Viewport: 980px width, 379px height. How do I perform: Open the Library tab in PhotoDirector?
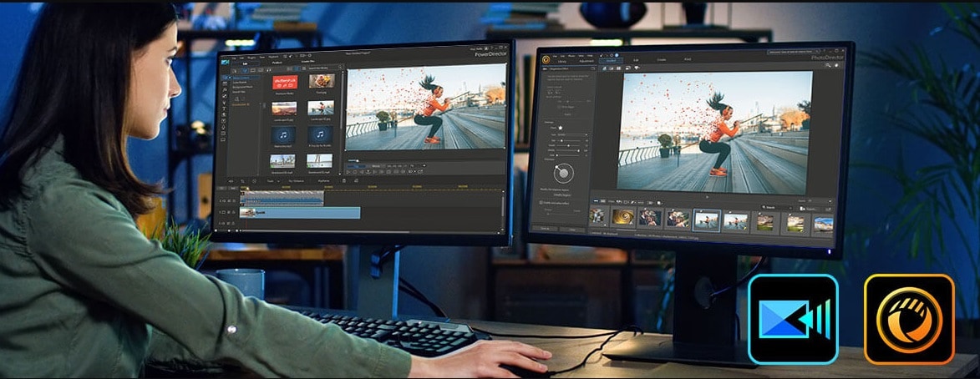(x=562, y=61)
